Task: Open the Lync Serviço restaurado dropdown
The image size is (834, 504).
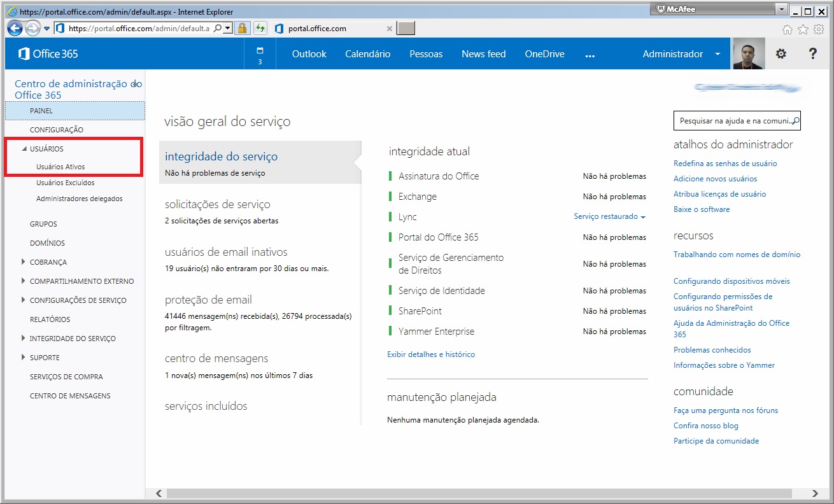Action: click(x=609, y=216)
